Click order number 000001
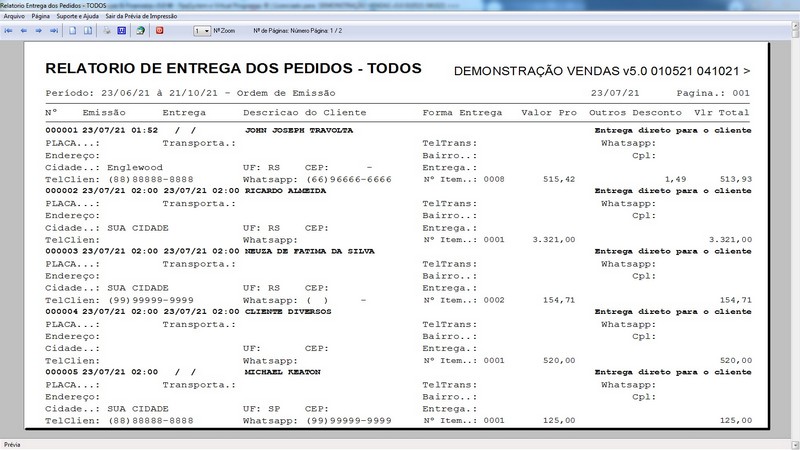800x450 pixels. tap(61, 131)
